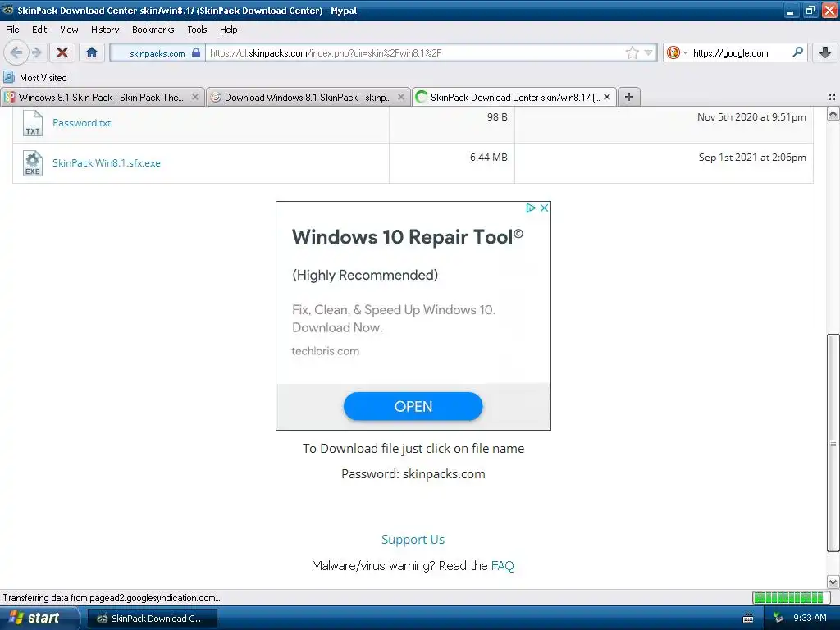Click the techloris.com ad domain text
840x630 pixels.
pyautogui.click(x=325, y=351)
